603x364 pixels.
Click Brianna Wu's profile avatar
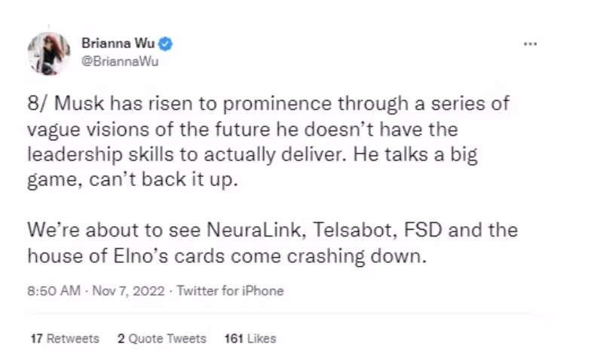[49, 53]
